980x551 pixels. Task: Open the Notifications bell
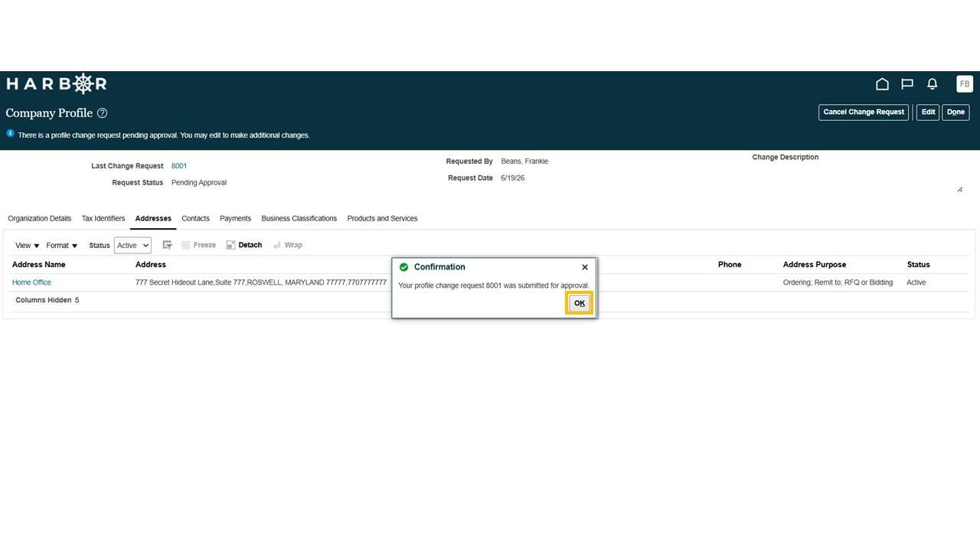click(x=933, y=84)
